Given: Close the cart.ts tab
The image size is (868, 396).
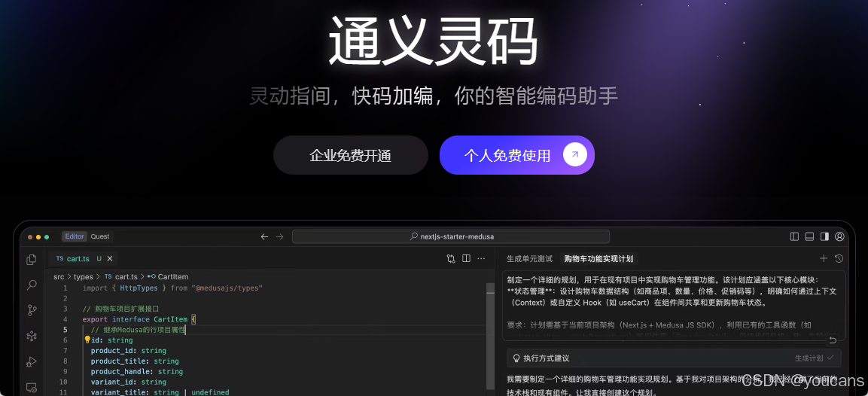Looking at the screenshot, I should [x=110, y=259].
